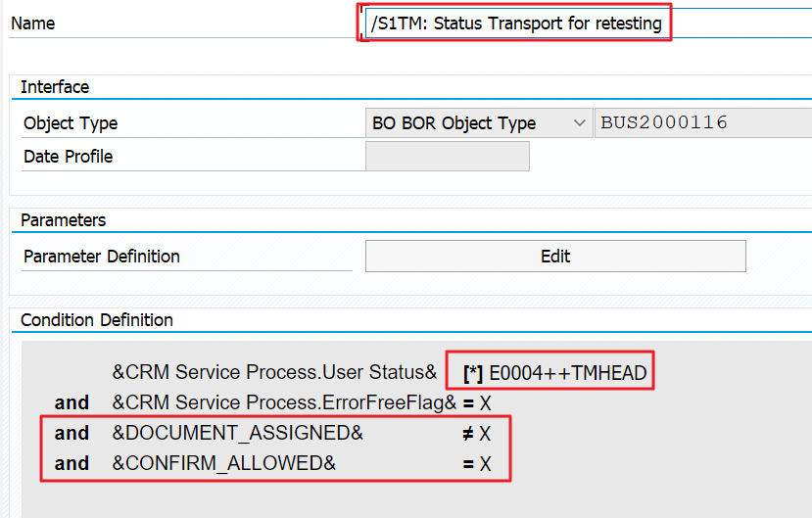Click the X value on CONFIRM_ALLOWED line
Viewport: 812px width, 518px height.
[x=485, y=463]
